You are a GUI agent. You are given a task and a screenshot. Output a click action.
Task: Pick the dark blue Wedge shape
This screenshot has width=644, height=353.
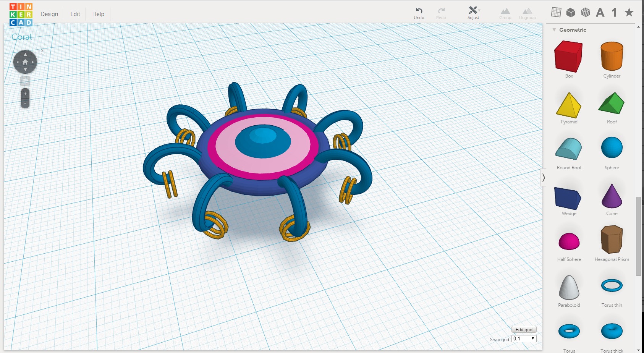568,198
